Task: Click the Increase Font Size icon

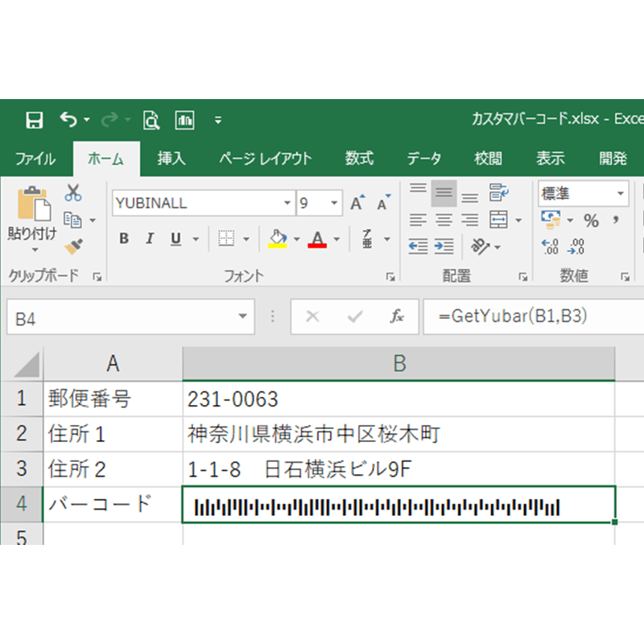Action: coord(357,204)
